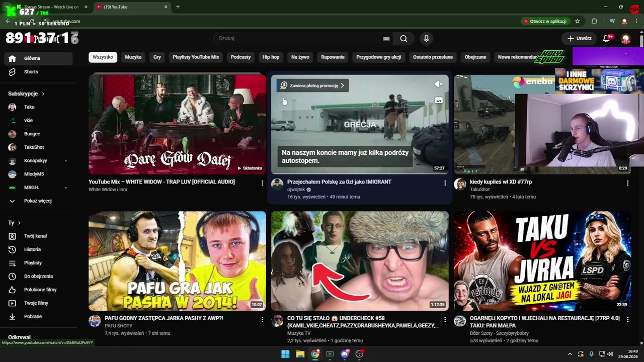Screen dimensions: 644x362
Task: Open Chrome media controls icon
Action: [612, 21]
